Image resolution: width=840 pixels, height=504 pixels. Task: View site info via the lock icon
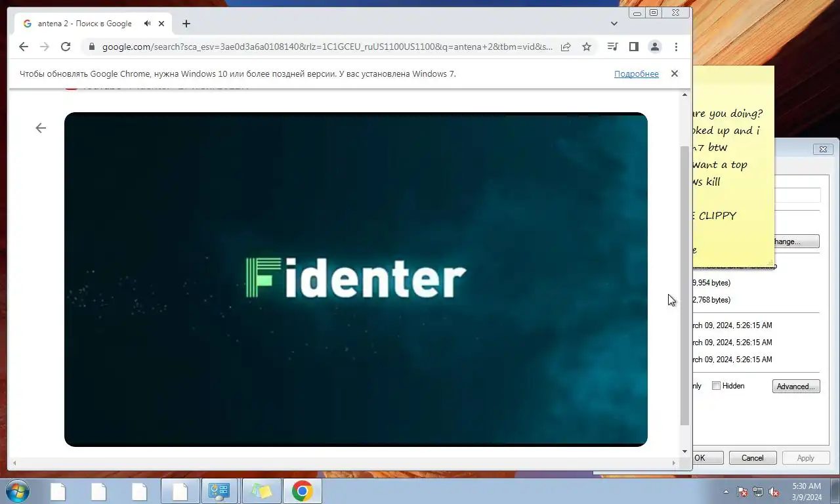tap(91, 47)
